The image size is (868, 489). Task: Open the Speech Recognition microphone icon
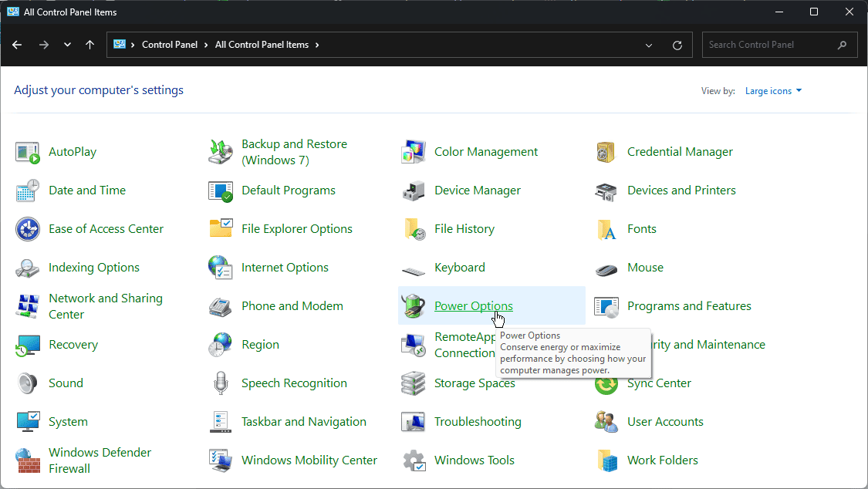pyautogui.click(x=221, y=383)
